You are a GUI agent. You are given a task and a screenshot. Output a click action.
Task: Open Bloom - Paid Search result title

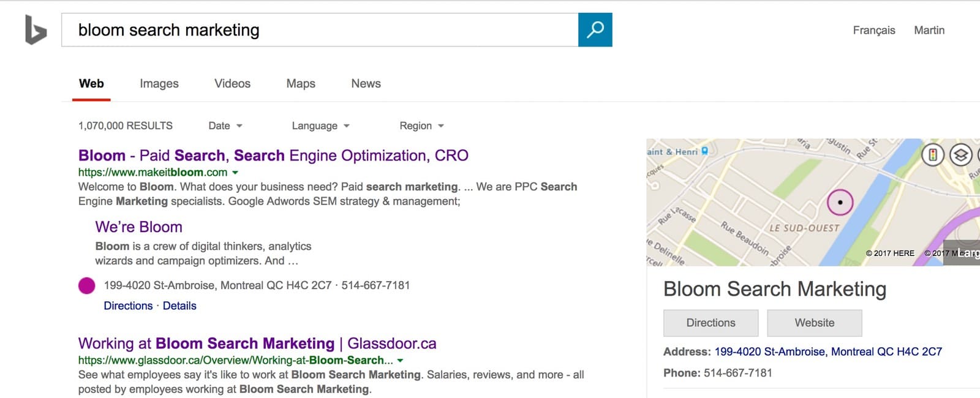click(273, 156)
